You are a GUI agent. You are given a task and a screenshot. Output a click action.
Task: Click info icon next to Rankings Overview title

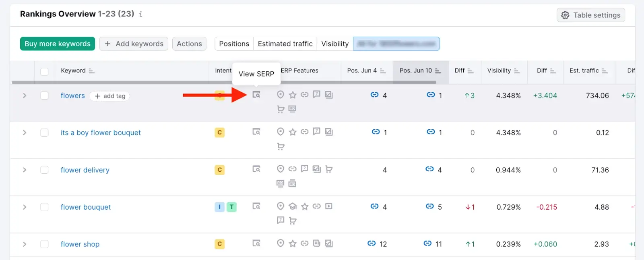tap(140, 14)
